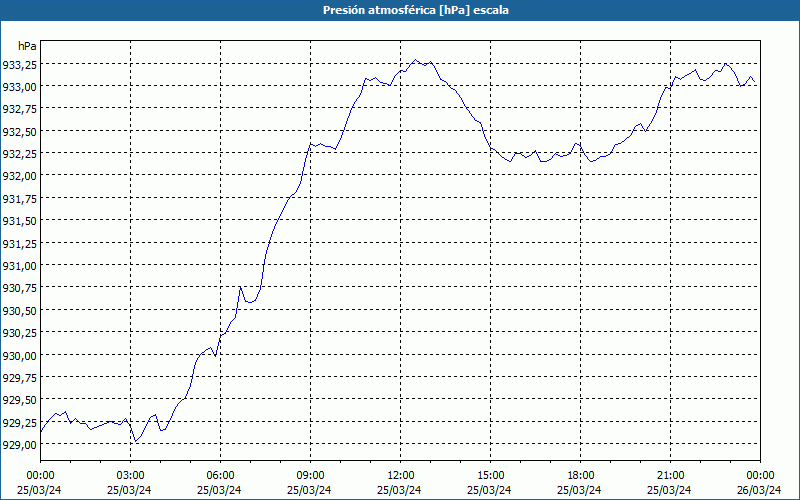The height and width of the screenshot is (500, 800).
Task: Click the 930,25 y-axis value
Action: [x=19, y=333]
